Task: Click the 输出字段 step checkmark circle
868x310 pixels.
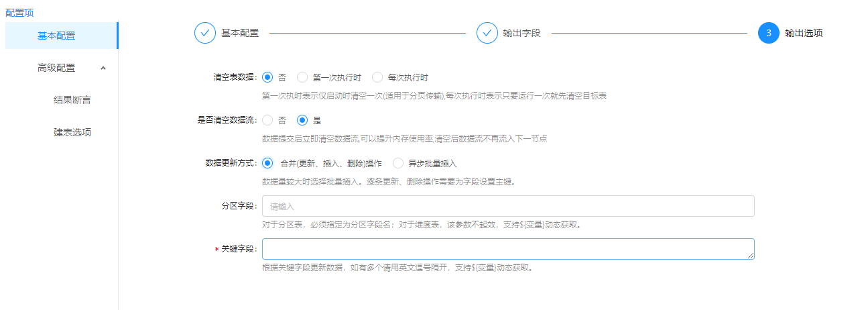Action: 487,33
